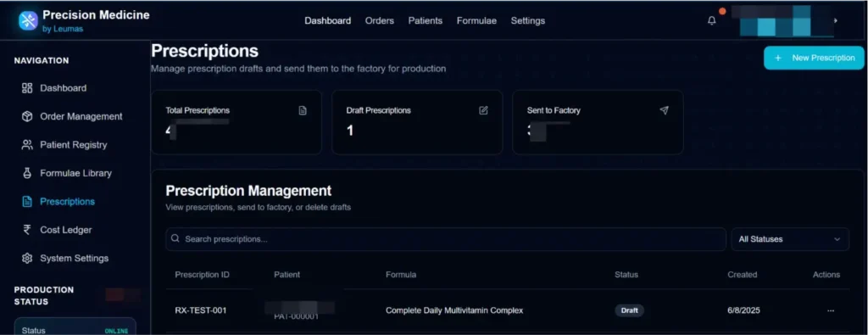The height and width of the screenshot is (335, 868).
Task: Click the Created column header
Action: pyautogui.click(x=743, y=275)
